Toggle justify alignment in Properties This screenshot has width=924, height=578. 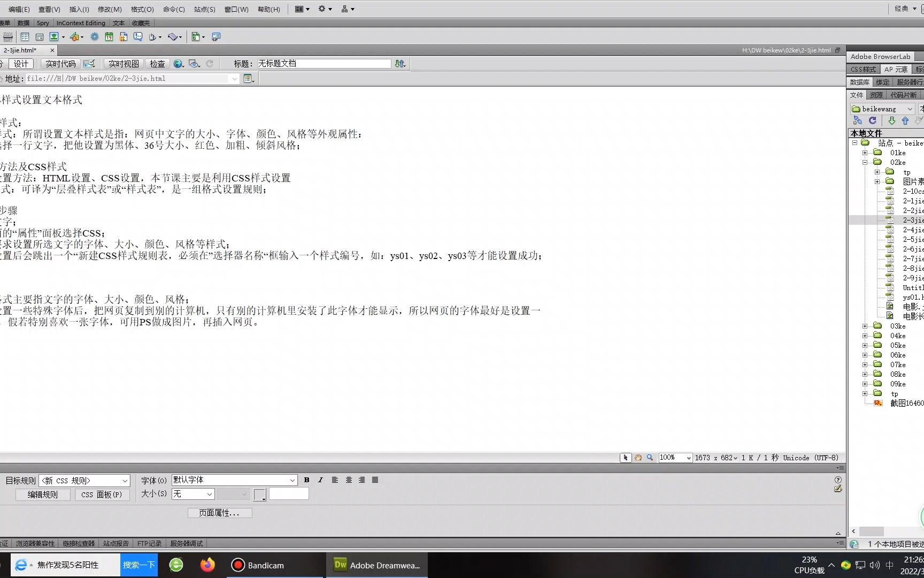[x=375, y=480]
